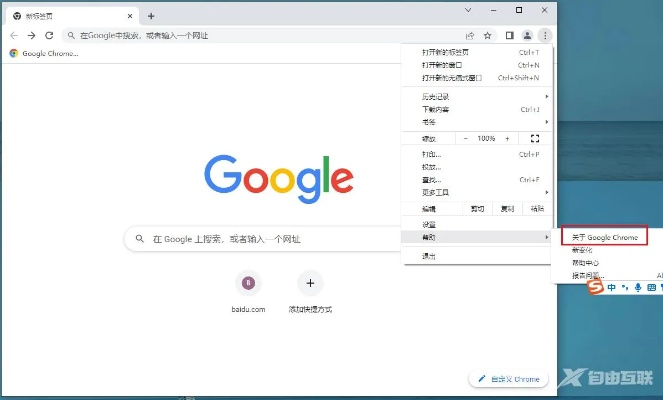Click the reload page icon
663x400 pixels.
pyautogui.click(x=49, y=35)
